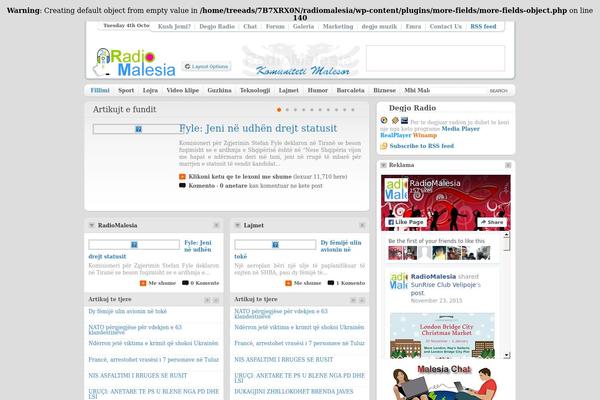Click the RSS feed link in the top bar
The image size is (600, 400).
pyautogui.click(x=483, y=26)
